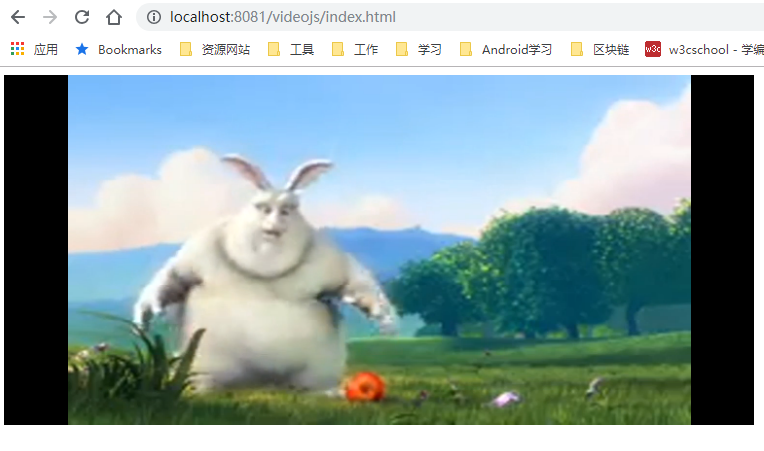View site information icon in address bar
Screen dimensions: 764x451
coord(154,17)
